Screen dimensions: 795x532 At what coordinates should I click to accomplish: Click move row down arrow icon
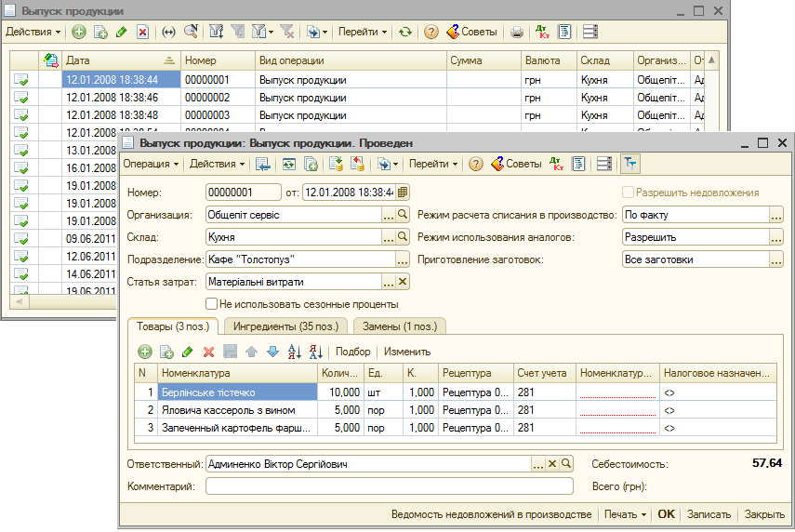click(272, 352)
